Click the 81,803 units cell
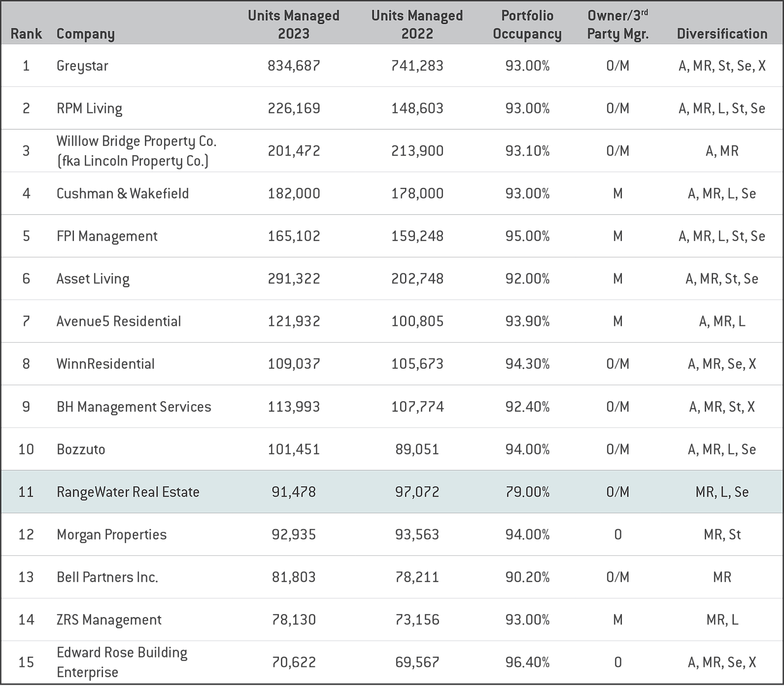Image resolution: width=784 pixels, height=691 pixels. (x=294, y=577)
